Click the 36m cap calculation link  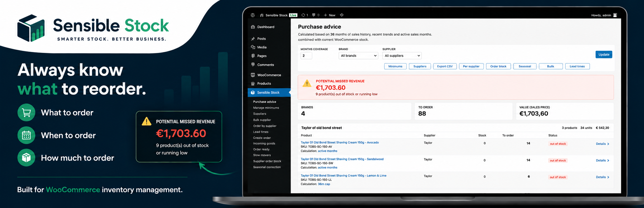[x=324, y=184]
